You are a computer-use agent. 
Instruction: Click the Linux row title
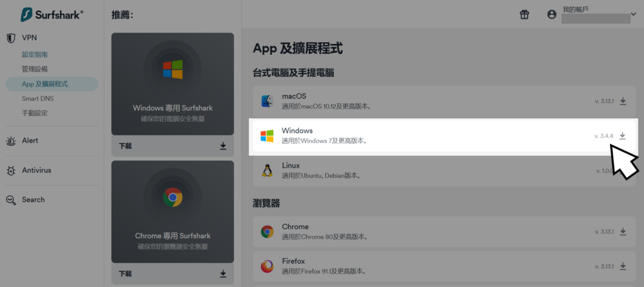(291, 166)
